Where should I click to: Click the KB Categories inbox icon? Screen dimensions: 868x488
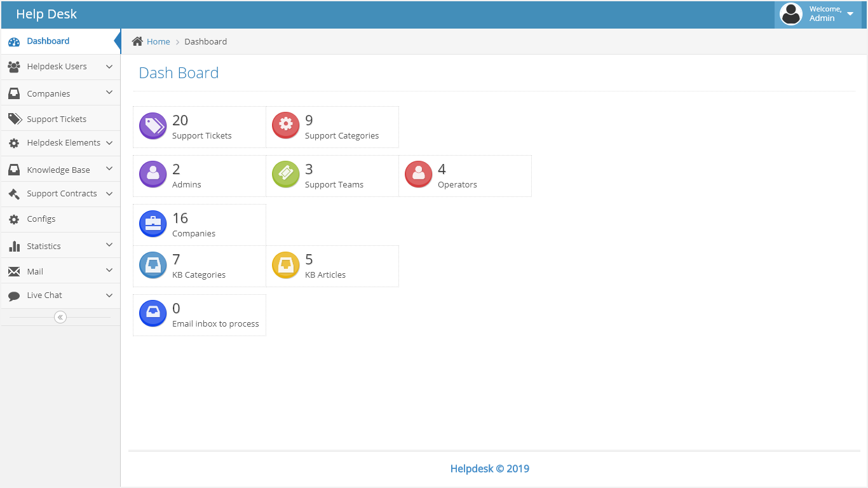click(x=153, y=265)
